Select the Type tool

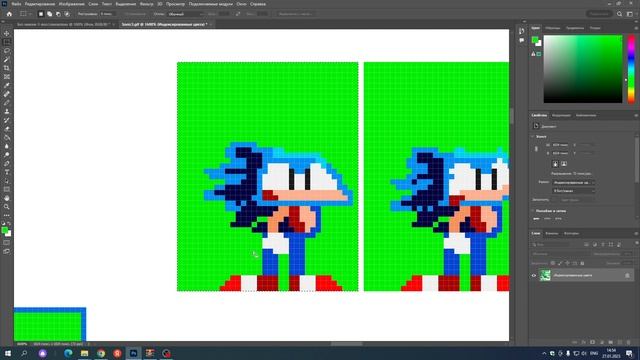(7, 172)
